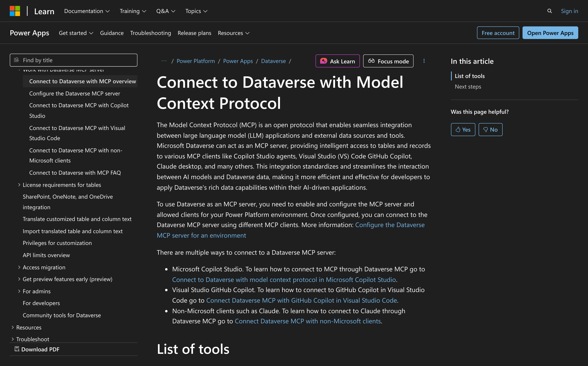Click the Download PDF icon
588x366 pixels.
tap(17, 349)
